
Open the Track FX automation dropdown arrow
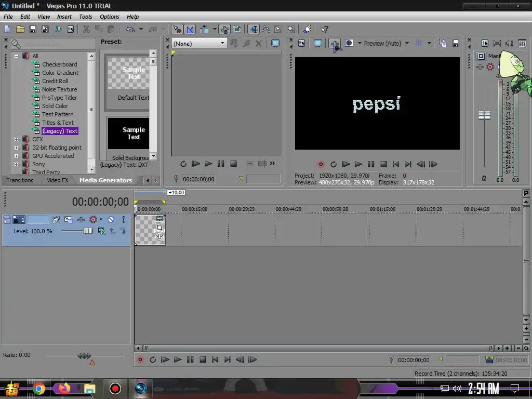(101, 220)
